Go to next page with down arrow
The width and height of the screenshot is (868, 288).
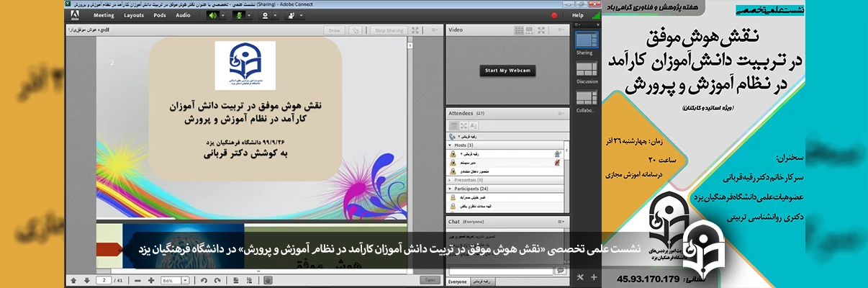(86, 280)
